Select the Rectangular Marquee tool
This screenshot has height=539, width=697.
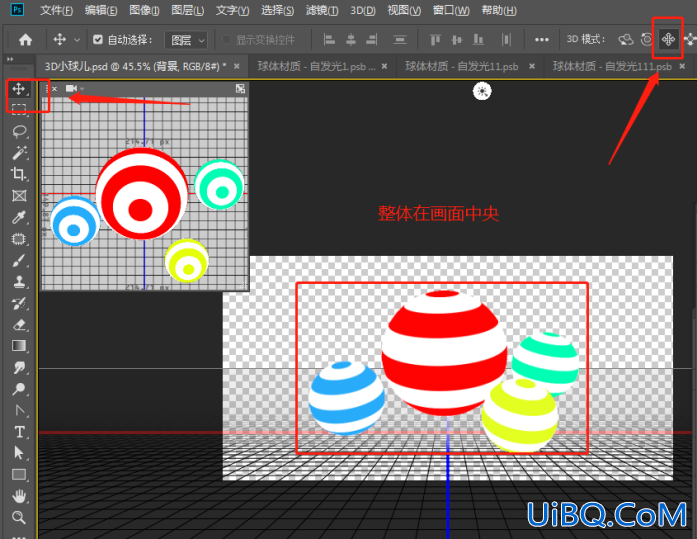tap(18, 109)
